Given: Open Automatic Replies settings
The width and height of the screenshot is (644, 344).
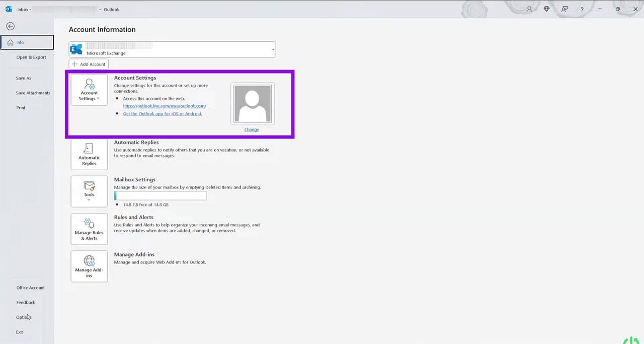Looking at the screenshot, I should [x=89, y=154].
